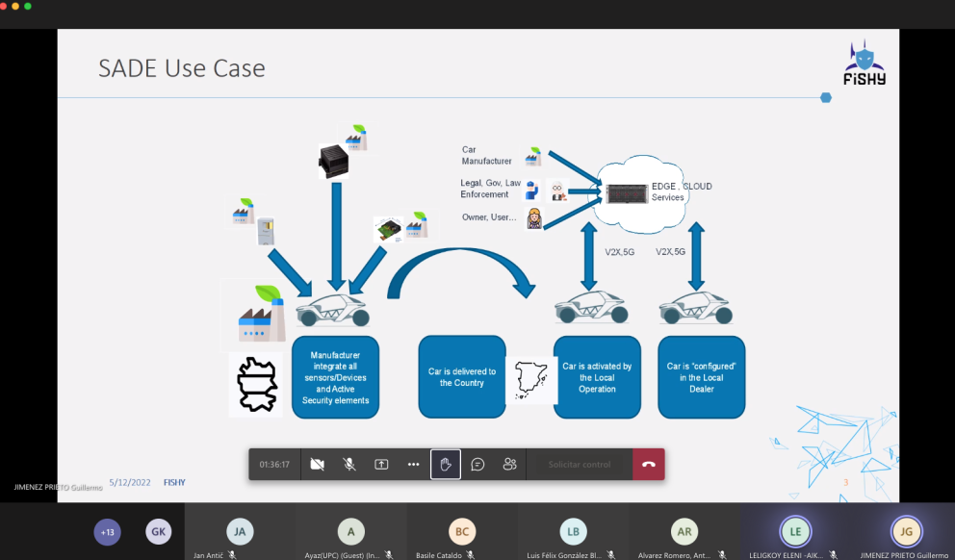Turn on your camera
Image resolution: width=955 pixels, height=560 pixels.
point(318,464)
